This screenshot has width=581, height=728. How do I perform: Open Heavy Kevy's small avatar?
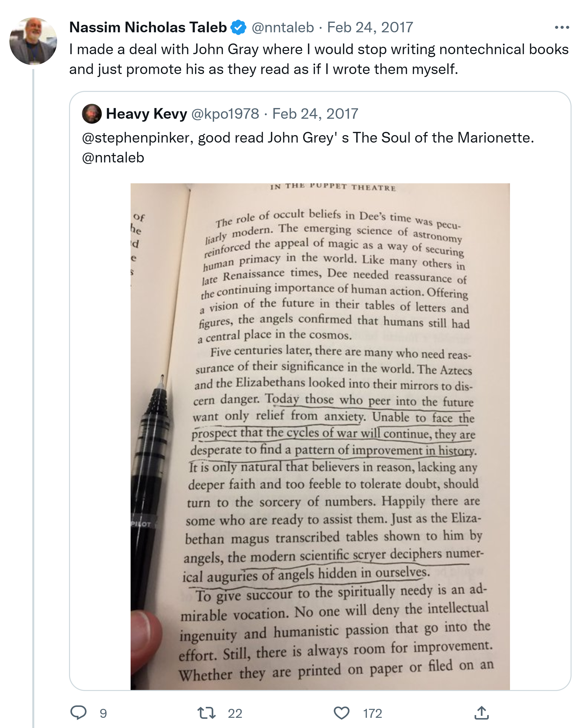(92, 114)
